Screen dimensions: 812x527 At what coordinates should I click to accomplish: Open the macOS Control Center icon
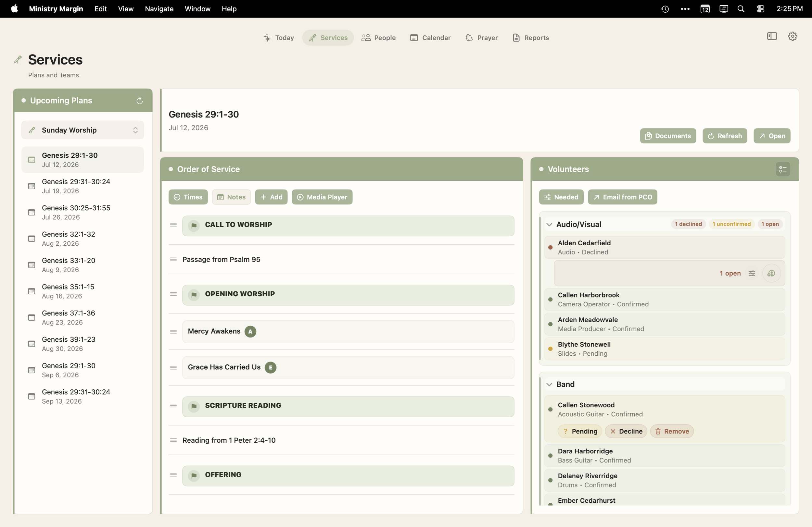[760, 9]
